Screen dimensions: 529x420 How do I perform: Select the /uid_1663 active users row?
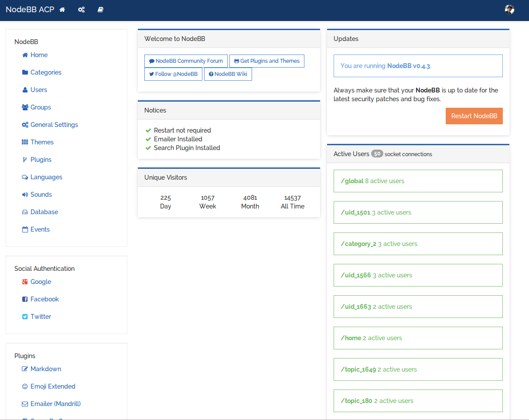click(x=418, y=307)
